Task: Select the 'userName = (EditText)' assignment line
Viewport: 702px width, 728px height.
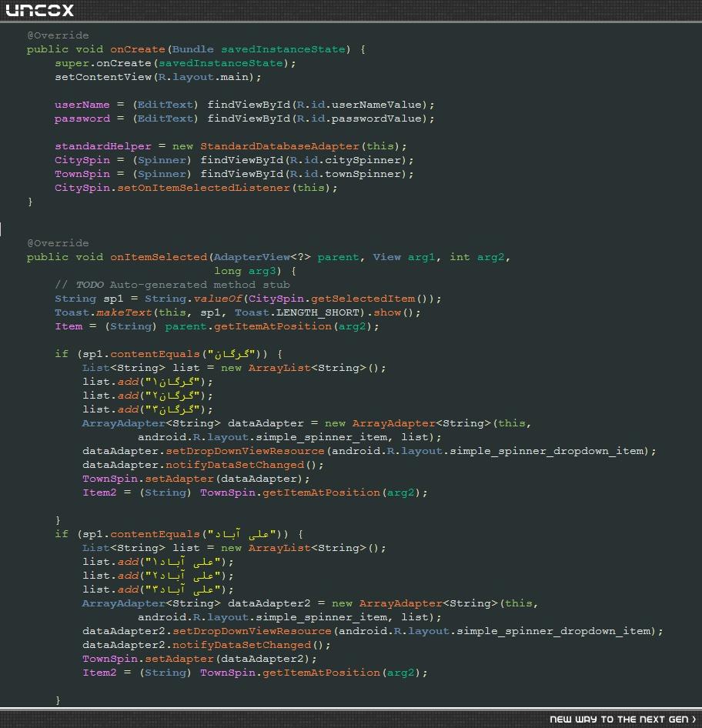Action: pos(244,105)
